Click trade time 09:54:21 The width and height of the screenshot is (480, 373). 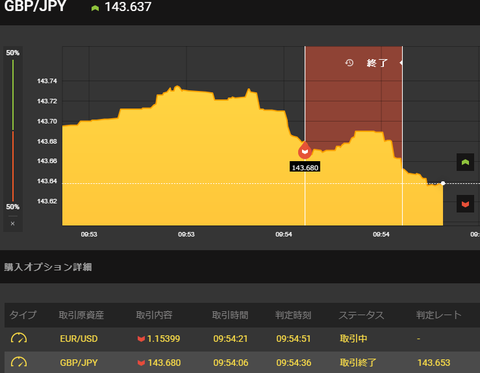[231, 339]
